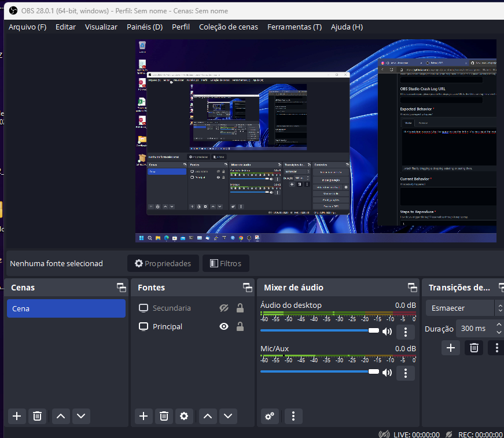Remove selected scene with trash icon
Viewport: 504px width, 438px height.
point(37,416)
